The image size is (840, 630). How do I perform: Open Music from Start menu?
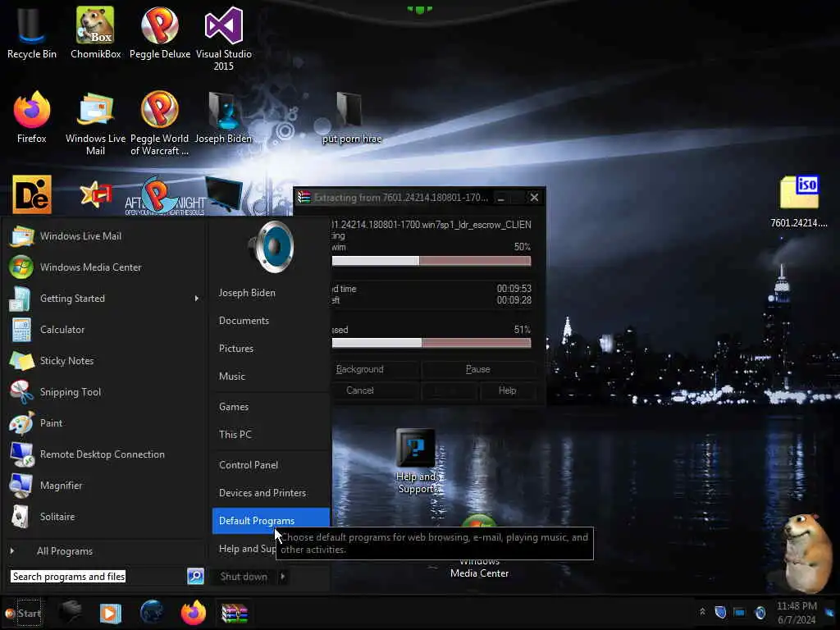271,377
